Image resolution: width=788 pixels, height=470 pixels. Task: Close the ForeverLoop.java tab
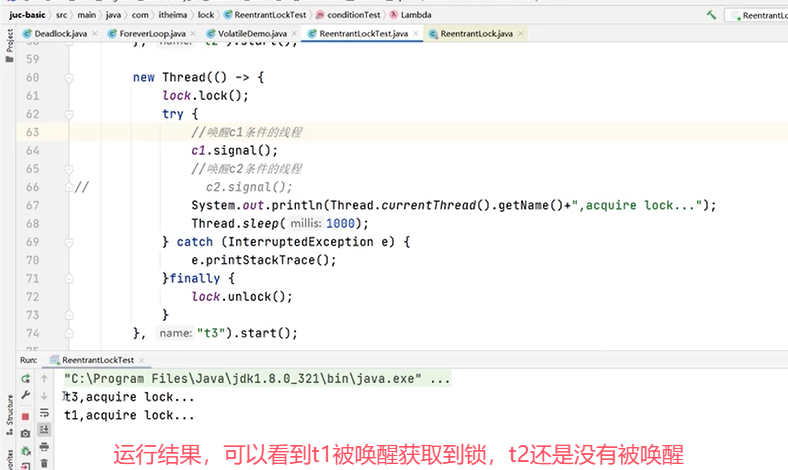193,34
